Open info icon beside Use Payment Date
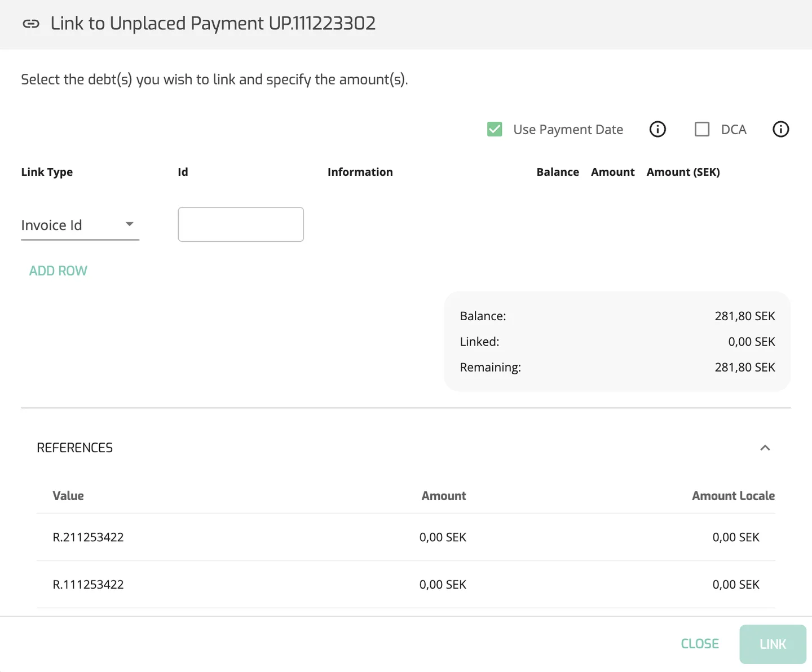 click(x=657, y=129)
